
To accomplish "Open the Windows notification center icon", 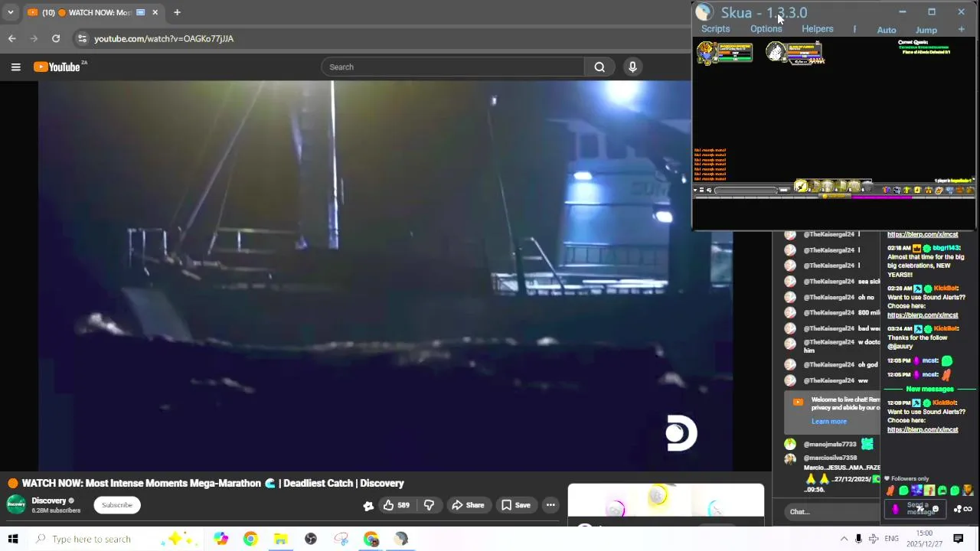I will [959, 539].
